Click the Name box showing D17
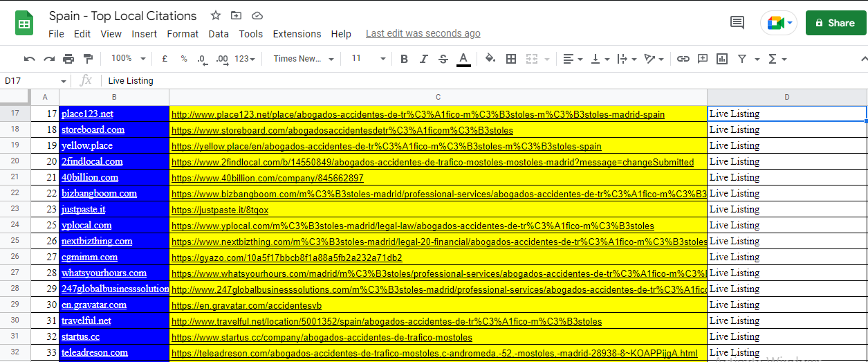The image size is (868, 362). pos(35,80)
